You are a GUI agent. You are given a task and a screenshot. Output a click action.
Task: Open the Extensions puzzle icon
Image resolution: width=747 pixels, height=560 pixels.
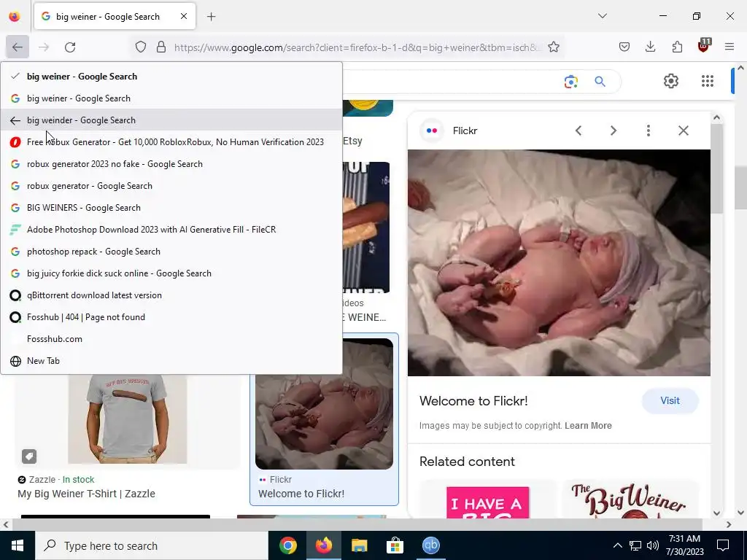(677, 47)
